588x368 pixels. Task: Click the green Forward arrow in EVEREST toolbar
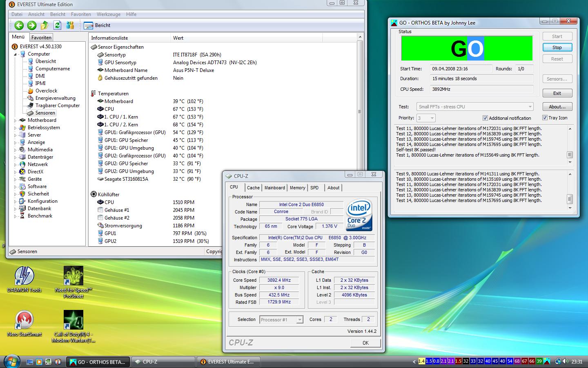[x=31, y=25]
